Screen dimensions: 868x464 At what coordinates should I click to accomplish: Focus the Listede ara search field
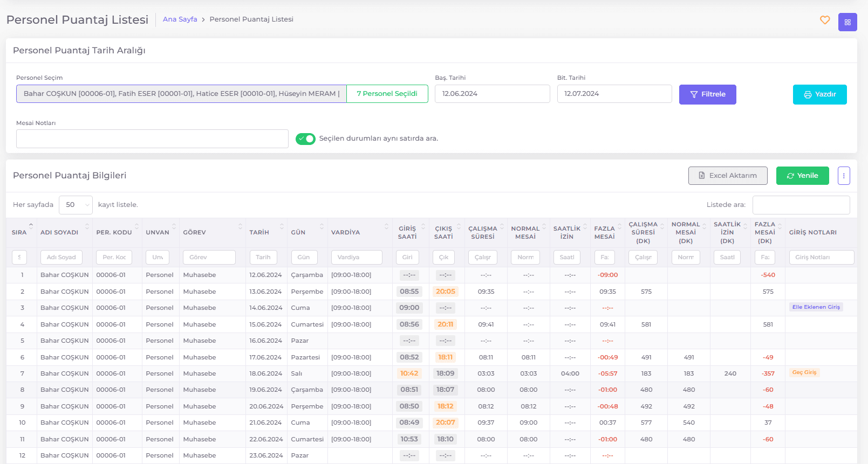click(801, 205)
